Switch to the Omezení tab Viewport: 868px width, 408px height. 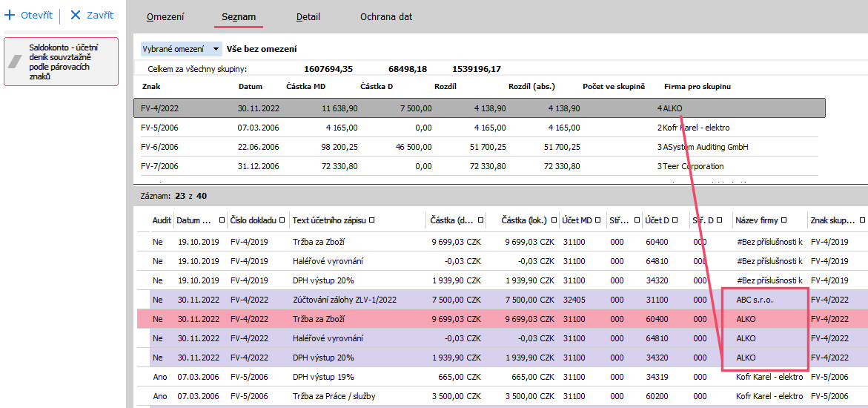coord(165,16)
